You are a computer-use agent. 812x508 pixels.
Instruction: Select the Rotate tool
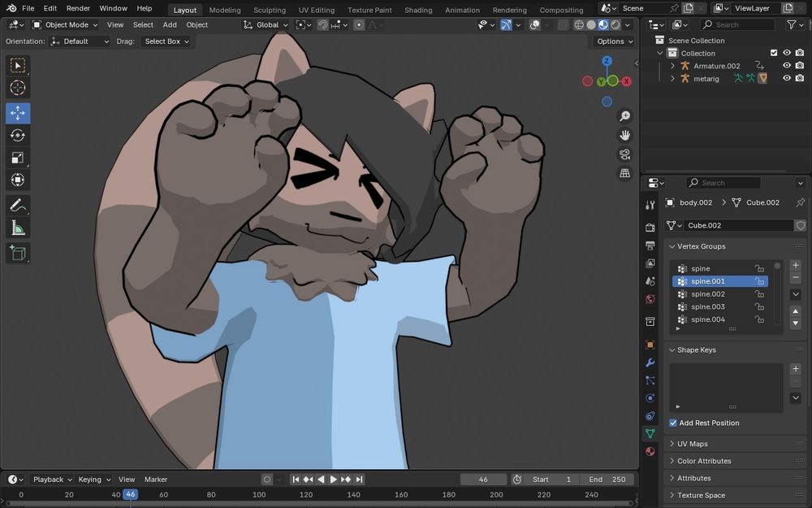pos(18,135)
